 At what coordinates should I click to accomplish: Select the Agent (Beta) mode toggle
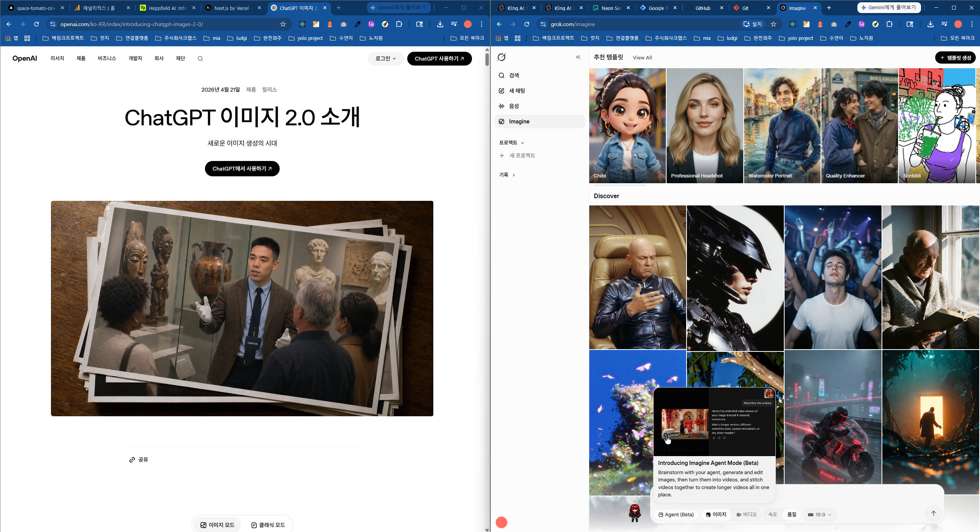click(x=676, y=515)
